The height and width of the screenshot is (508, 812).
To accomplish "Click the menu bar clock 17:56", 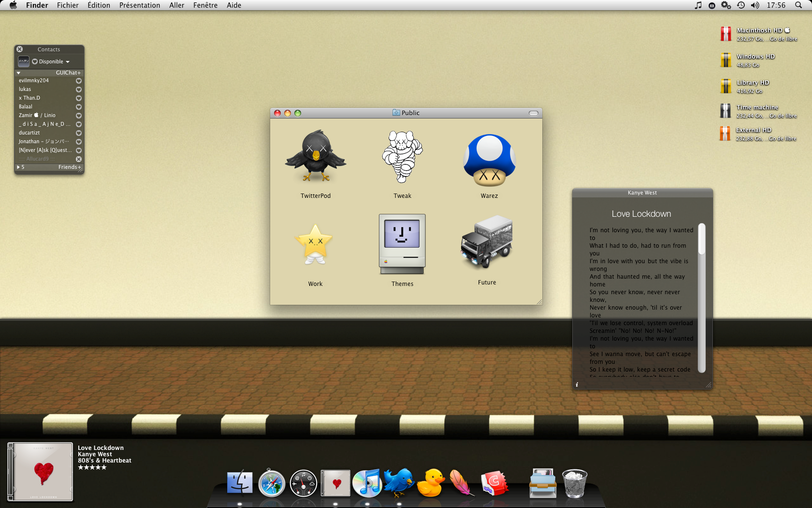I will click(x=776, y=5).
